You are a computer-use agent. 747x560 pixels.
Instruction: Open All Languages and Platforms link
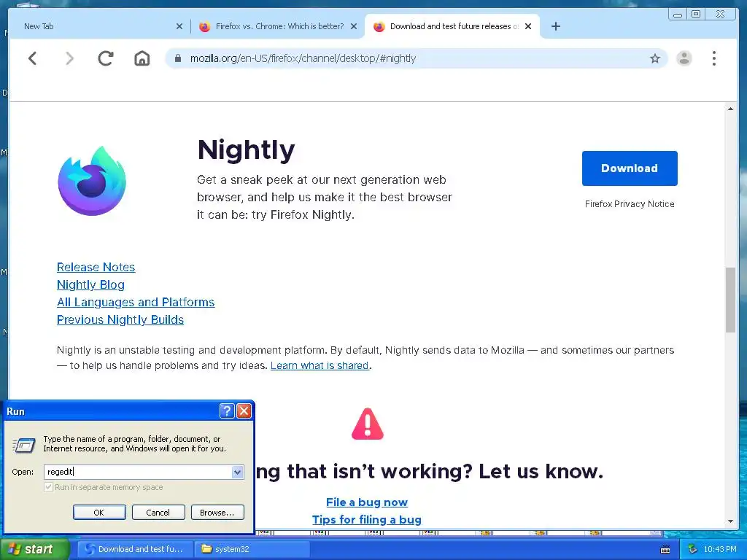[x=136, y=303]
